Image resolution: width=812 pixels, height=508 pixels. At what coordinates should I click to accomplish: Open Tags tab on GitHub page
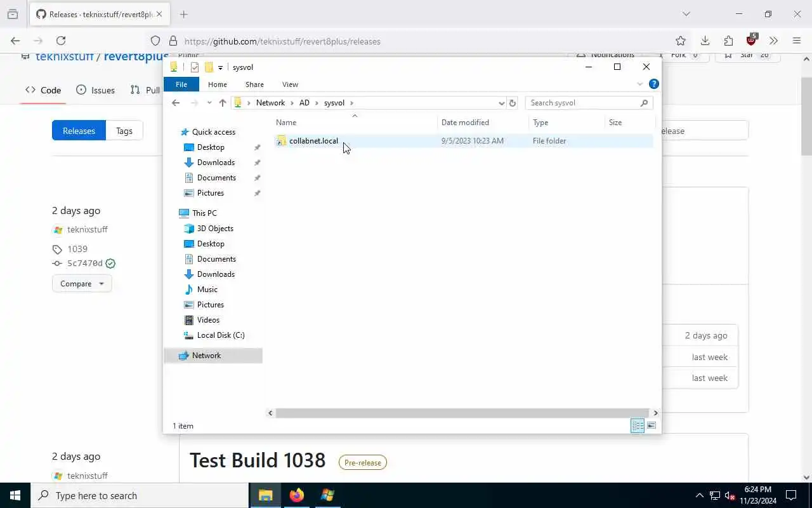point(124,131)
